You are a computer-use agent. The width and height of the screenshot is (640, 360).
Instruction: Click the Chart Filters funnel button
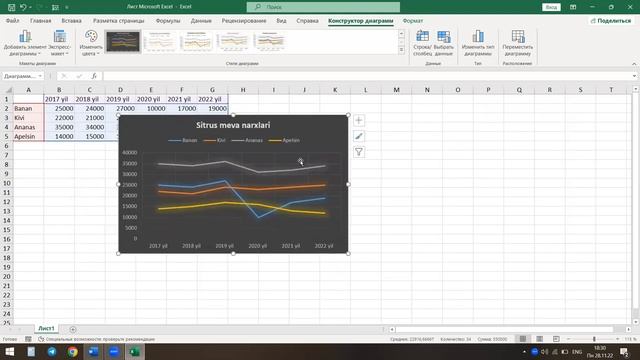[x=359, y=152]
